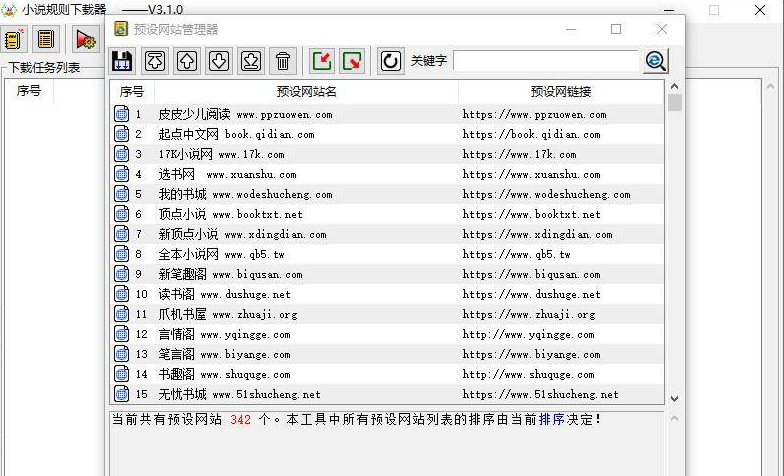Click the site list scrollbar up arrow
Image resolution: width=784 pixels, height=476 pixels.
[x=674, y=86]
